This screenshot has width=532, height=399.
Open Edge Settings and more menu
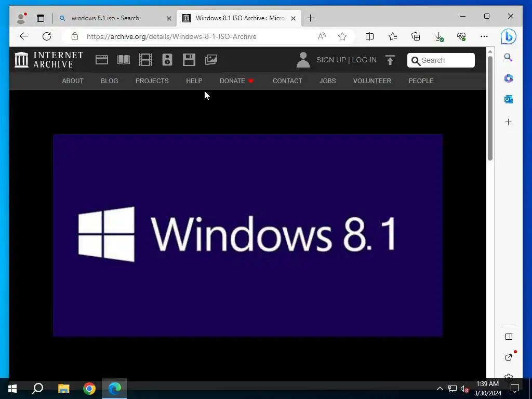484,36
